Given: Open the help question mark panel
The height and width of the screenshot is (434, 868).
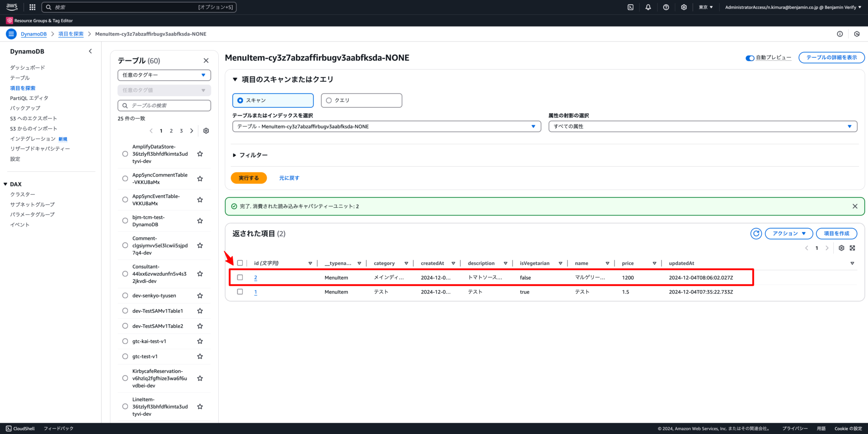Looking at the screenshot, I should [x=666, y=7].
